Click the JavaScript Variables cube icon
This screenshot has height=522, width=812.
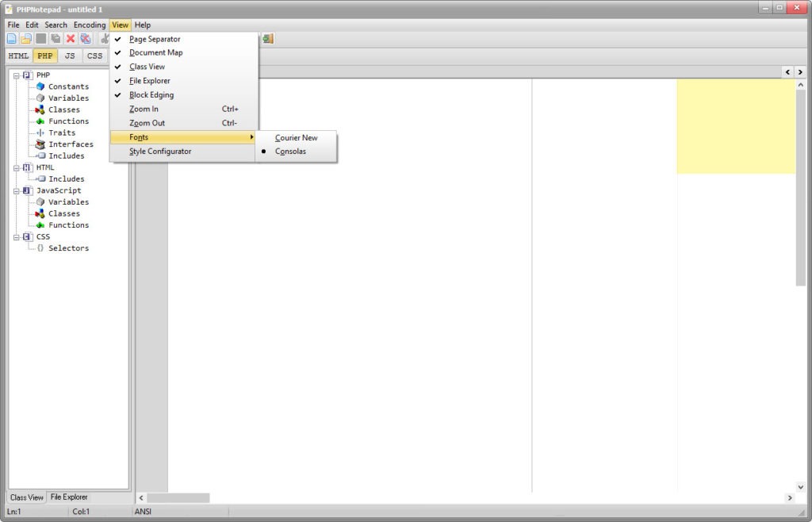pyautogui.click(x=40, y=202)
